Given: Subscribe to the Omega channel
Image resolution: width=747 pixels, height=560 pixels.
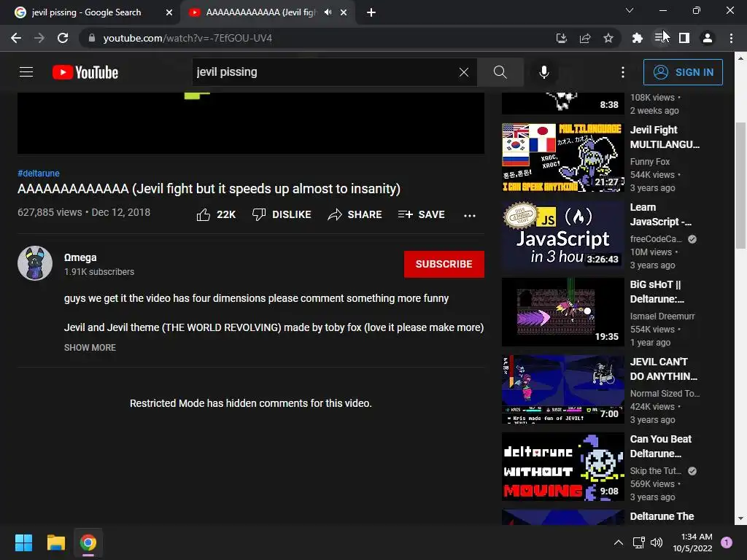Looking at the screenshot, I should pos(444,264).
